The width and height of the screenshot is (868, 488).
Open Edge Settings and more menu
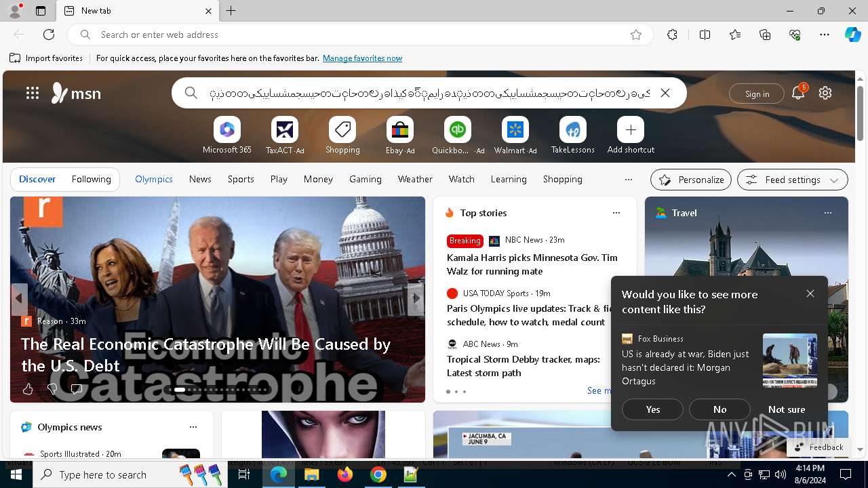pyautogui.click(x=825, y=35)
